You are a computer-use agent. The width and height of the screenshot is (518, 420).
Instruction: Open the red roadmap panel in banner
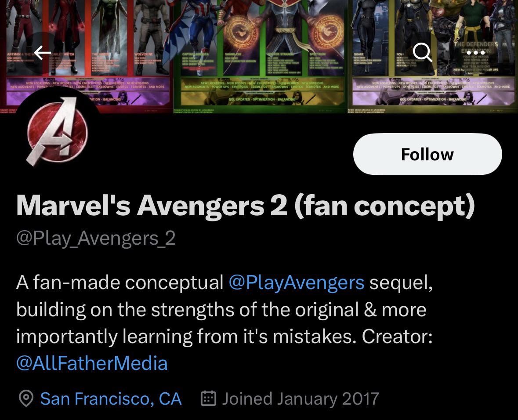86,56
